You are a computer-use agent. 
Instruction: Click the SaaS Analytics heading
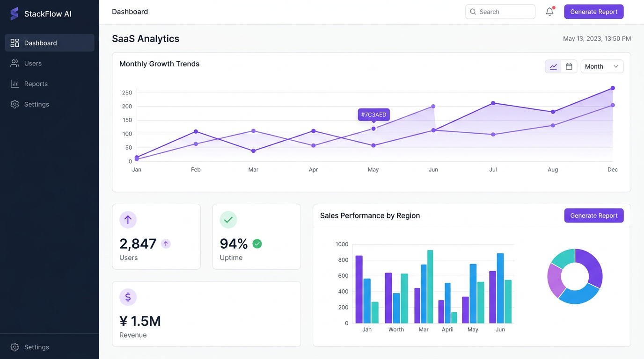click(146, 39)
